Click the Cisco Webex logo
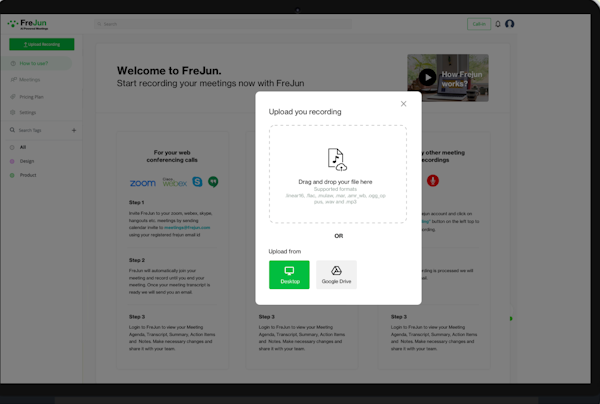 174,182
